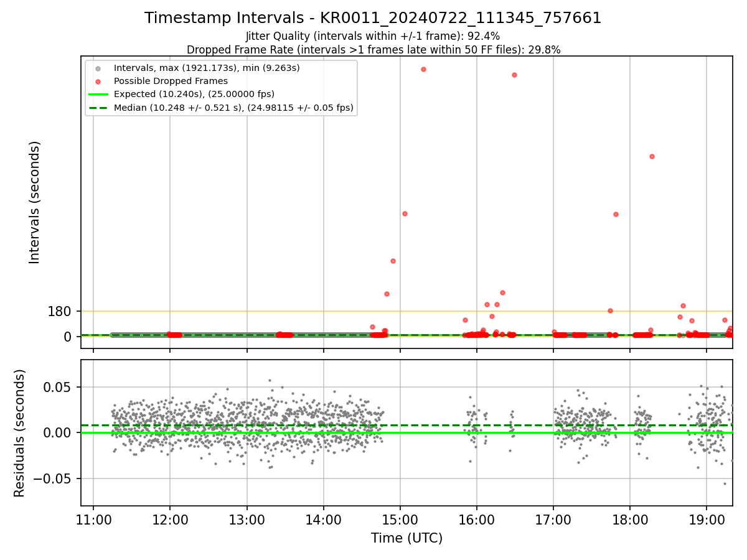Click the 180 y-axis tick label

pyautogui.click(x=59, y=311)
